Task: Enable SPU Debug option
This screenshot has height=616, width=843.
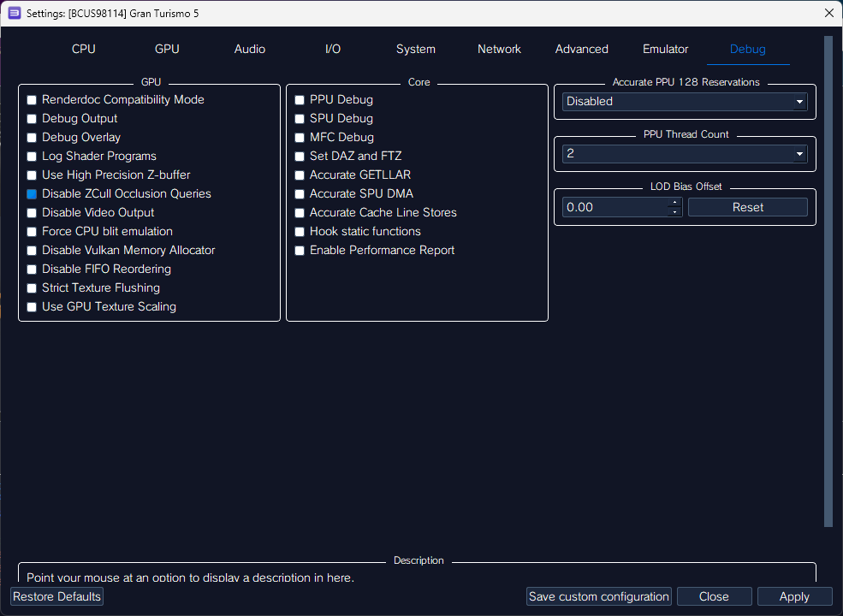Action: (300, 119)
